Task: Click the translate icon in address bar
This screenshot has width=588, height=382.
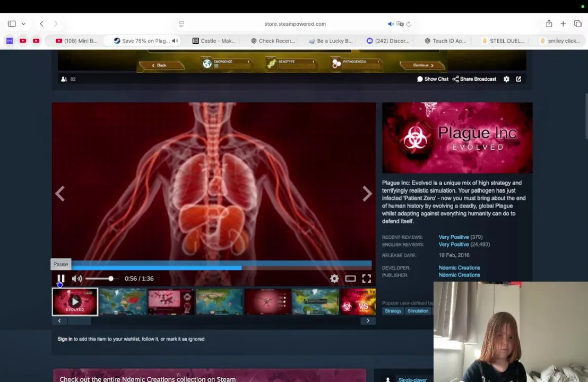Action: click(x=400, y=24)
